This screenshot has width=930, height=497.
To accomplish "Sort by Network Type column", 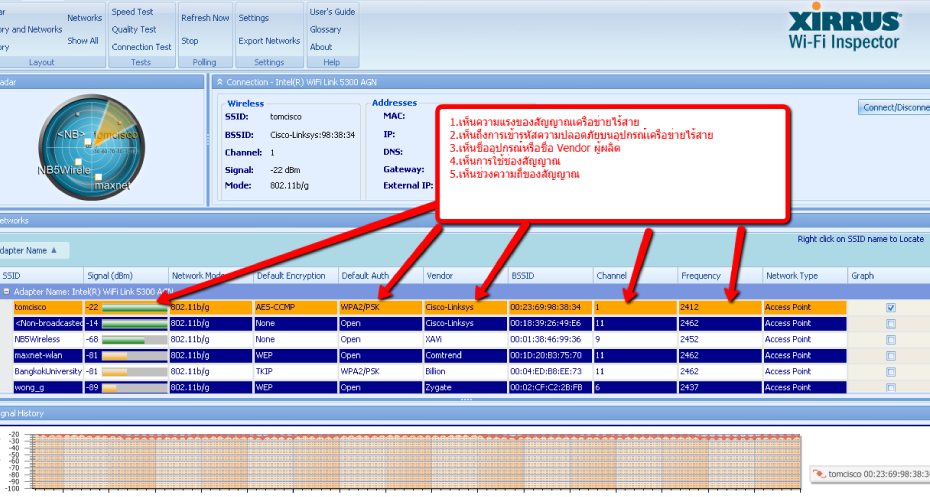I will [804, 276].
